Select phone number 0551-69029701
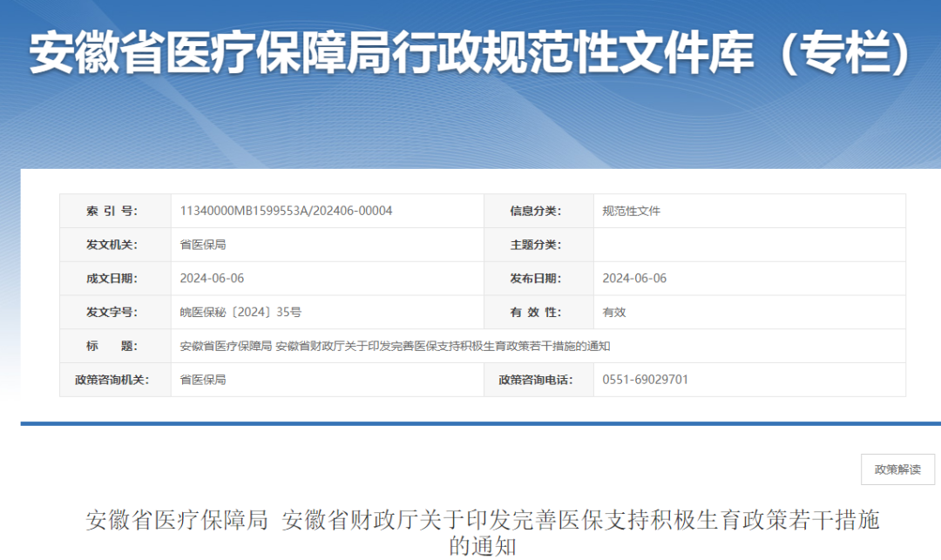This screenshot has height=560, width=941. coord(645,380)
